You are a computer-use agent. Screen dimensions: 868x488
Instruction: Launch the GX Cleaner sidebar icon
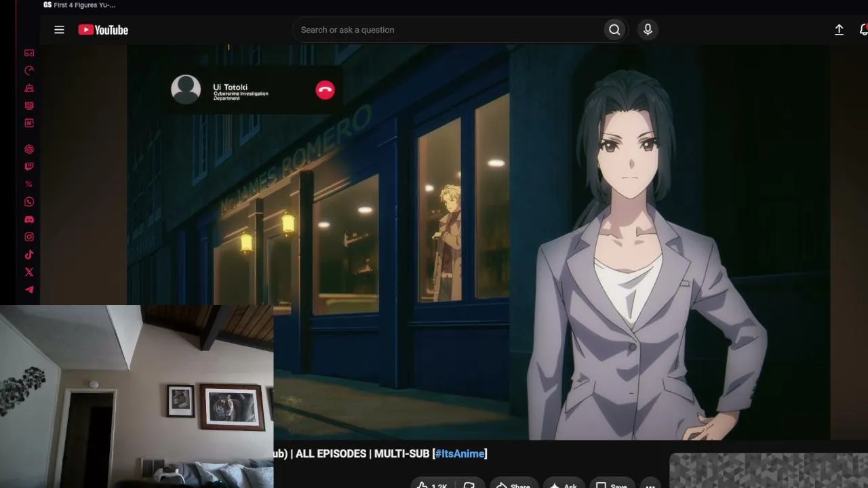pos(29,88)
